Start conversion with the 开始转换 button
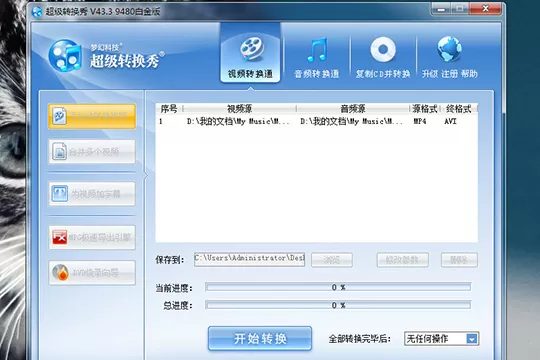 [260, 339]
